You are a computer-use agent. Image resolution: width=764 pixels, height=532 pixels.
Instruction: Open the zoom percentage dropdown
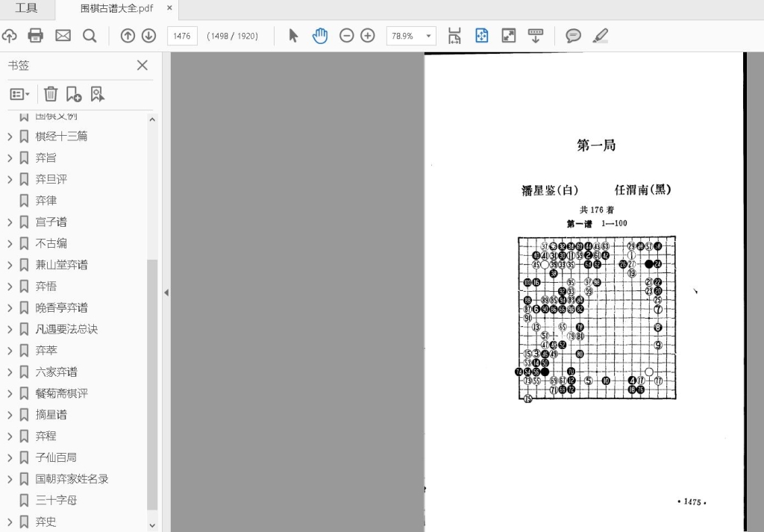tap(429, 36)
